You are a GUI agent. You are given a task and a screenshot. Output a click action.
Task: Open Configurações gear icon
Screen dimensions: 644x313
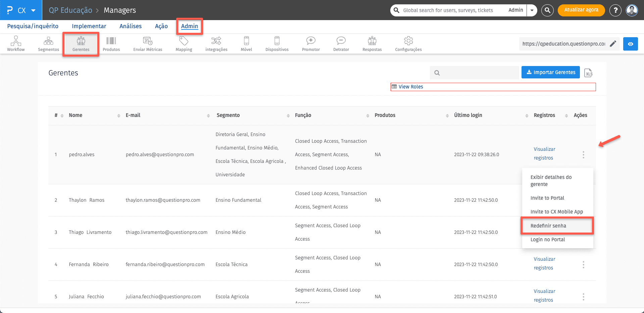[x=408, y=44]
